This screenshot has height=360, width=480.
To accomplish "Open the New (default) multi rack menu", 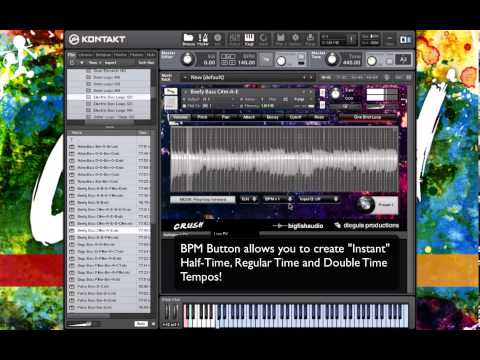I will click(x=248, y=77).
